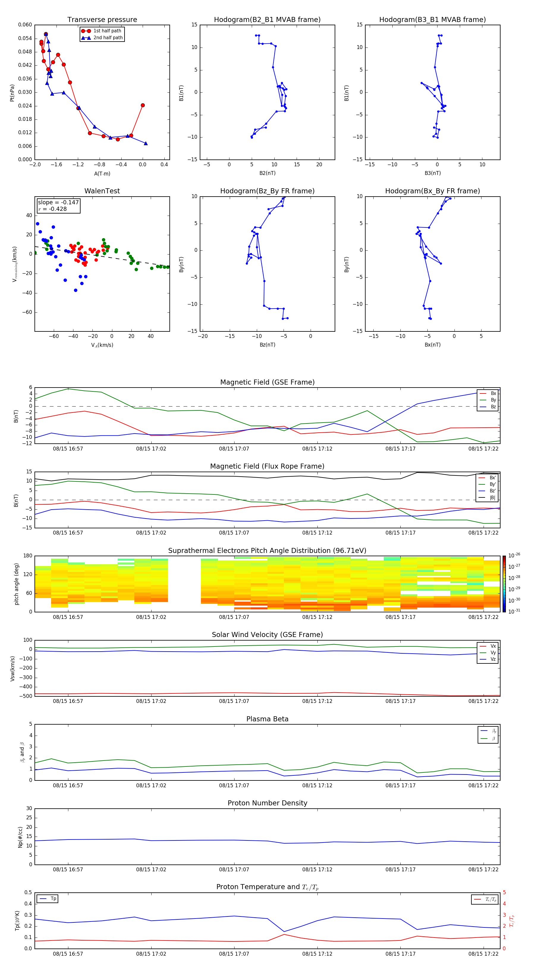Screen dimensions: 535x980
Task: Click the 'Vz' legend entry in velocity panel
Action: coord(488,659)
